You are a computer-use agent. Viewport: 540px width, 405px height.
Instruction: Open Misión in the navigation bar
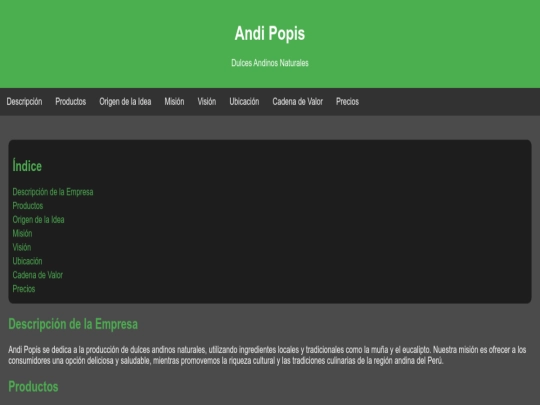tap(174, 102)
